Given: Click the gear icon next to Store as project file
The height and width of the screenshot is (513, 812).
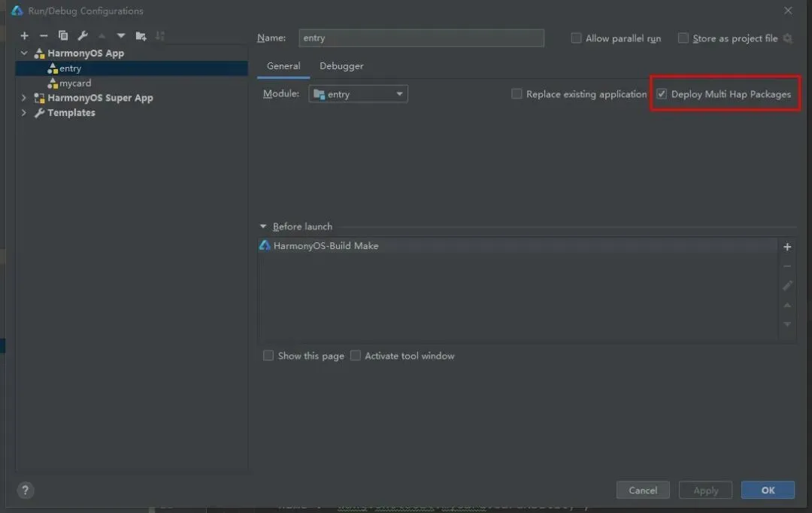Looking at the screenshot, I should [788, 38].
